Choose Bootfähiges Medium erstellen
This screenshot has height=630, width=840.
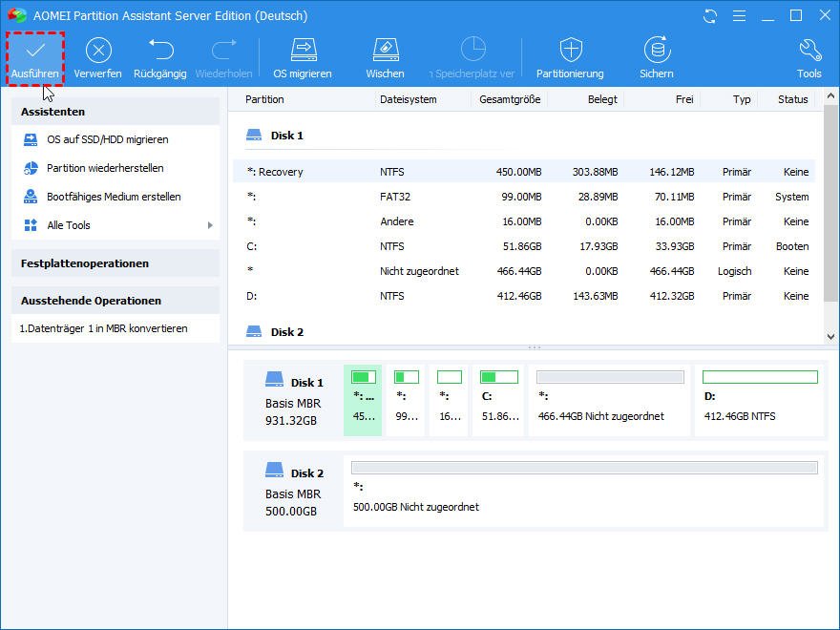coord(114,197)
